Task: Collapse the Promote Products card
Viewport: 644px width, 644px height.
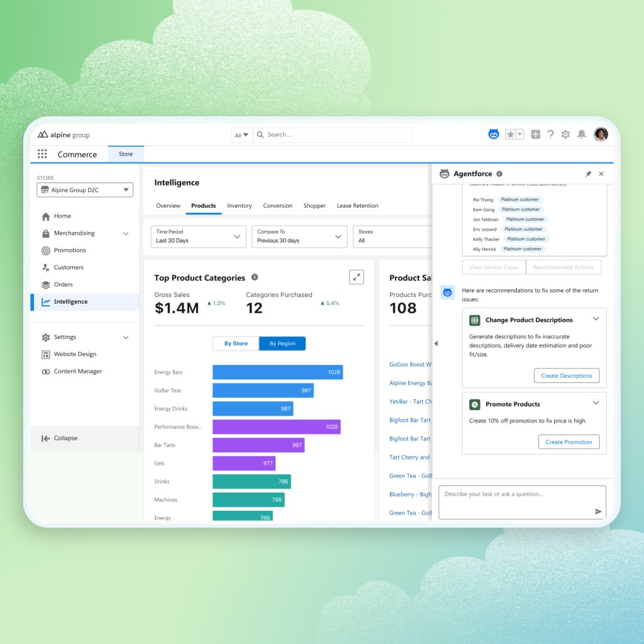Action: pyautogui.click(x=596, y=403)
